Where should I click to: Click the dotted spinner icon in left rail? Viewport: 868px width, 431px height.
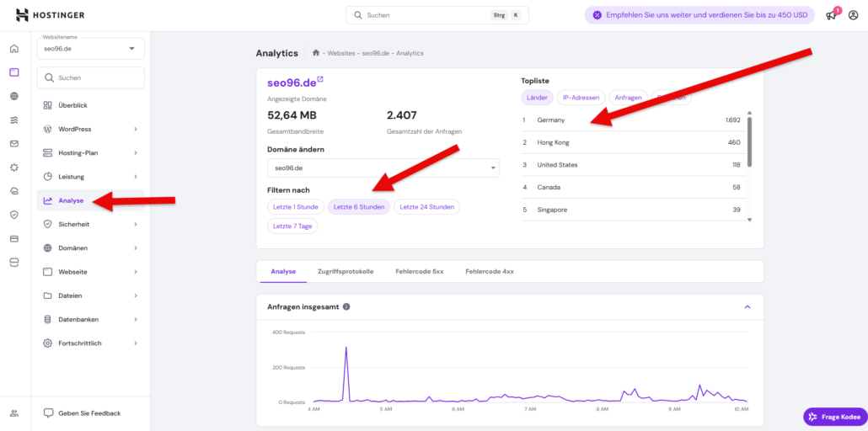[14, 167]
